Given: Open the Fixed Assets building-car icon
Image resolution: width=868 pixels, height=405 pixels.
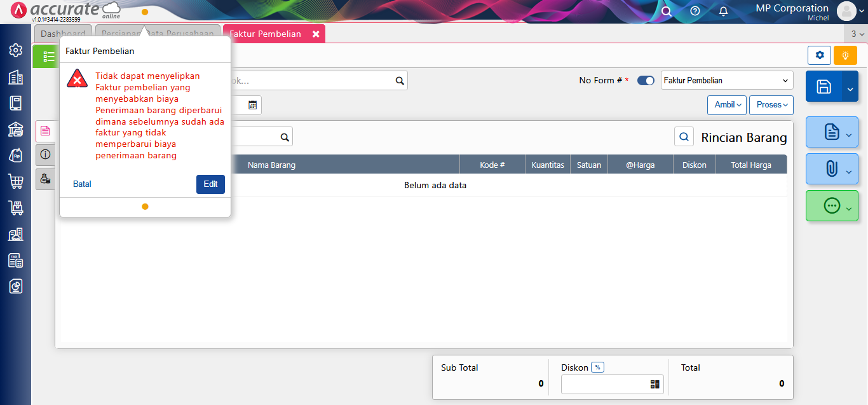Looking at the screenshot, I should [x=16, y=234].
